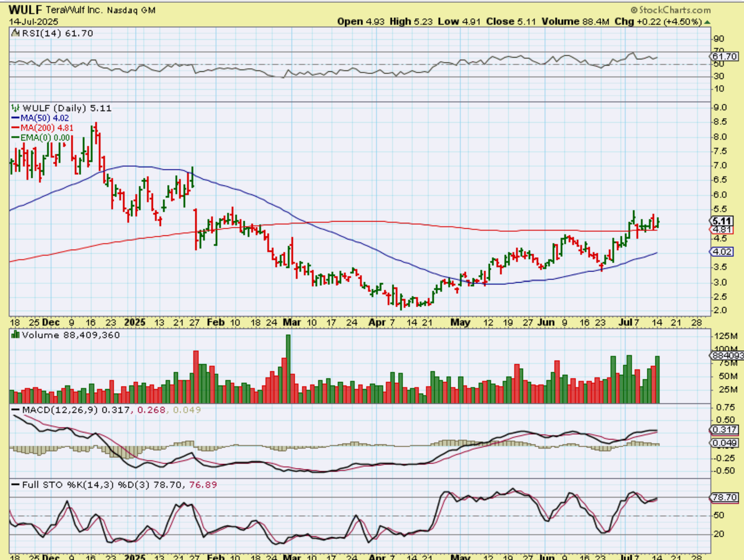
Task: Click the "0.75" tick on the MACD axis
Action: click(x=726, y=407)
